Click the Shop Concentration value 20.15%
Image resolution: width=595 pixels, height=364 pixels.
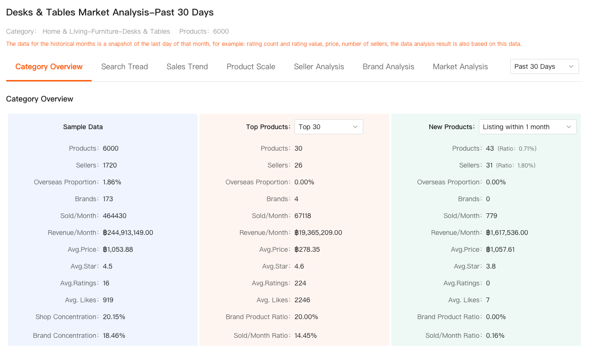click(x=114, y=317)
